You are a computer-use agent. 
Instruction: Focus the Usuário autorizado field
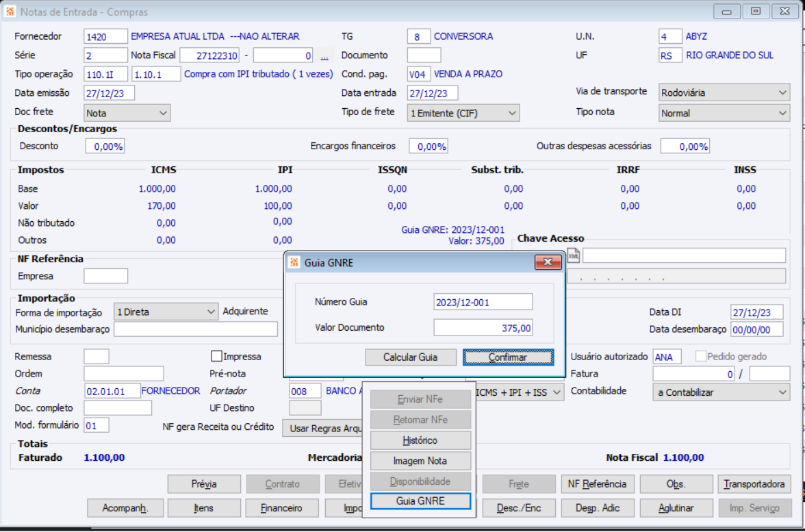[x=667, y=356]
